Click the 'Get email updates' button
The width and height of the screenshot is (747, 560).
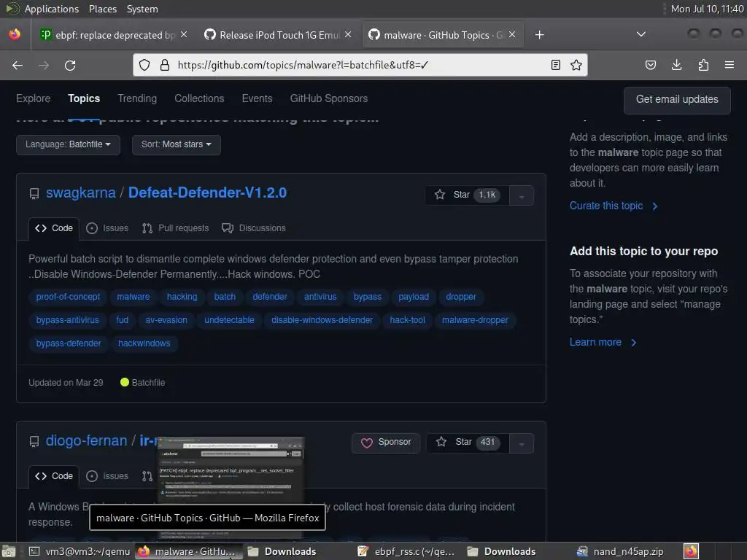pyautogui.click(x=676, y=99)
